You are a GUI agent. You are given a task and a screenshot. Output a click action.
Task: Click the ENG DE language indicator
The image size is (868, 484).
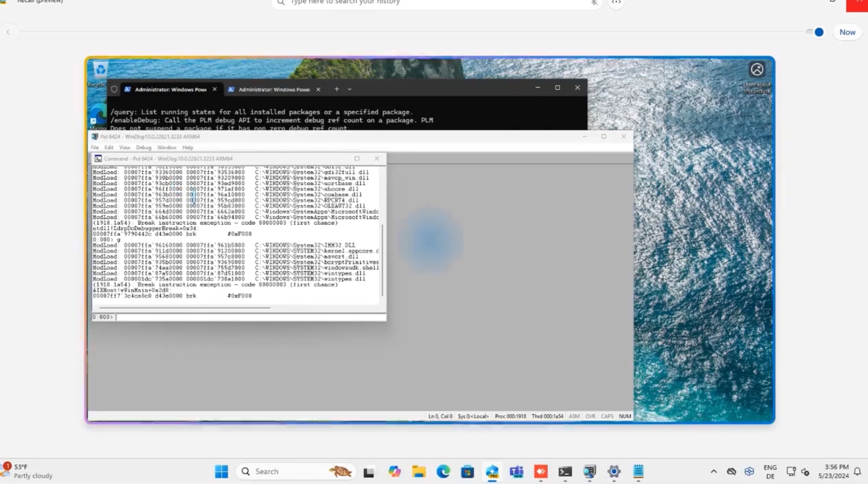[770, 472]
